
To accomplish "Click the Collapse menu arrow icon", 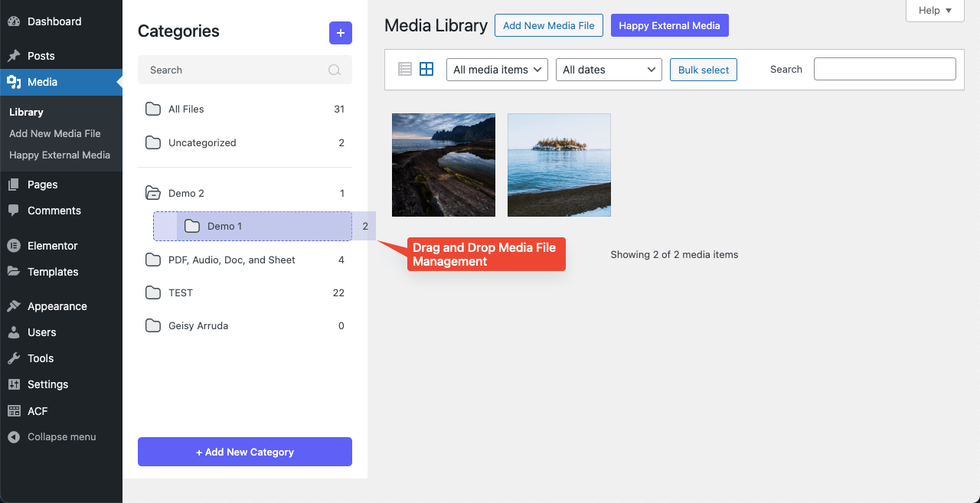I will click(14, 437).
